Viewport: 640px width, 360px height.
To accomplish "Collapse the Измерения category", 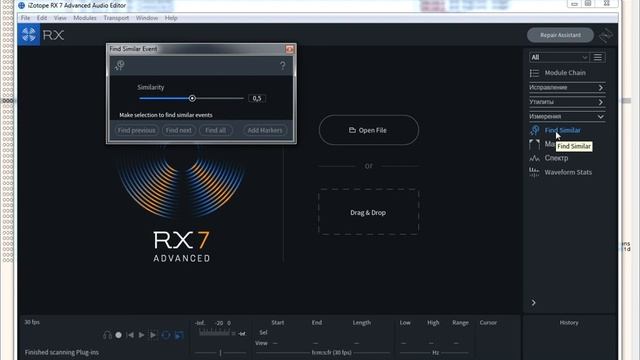I will 567,116.
